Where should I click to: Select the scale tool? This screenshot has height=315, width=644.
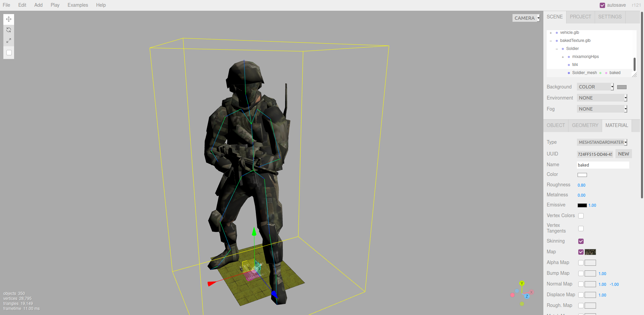(x=9, y=41)
